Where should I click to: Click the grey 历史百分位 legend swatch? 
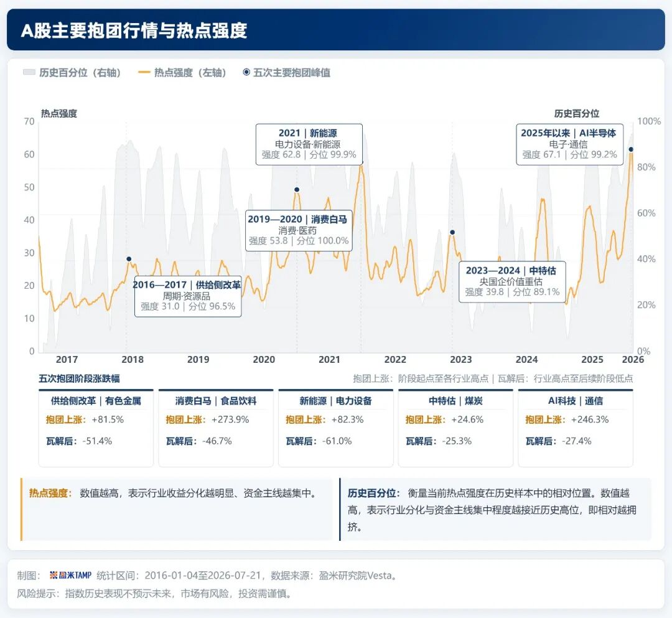[29, 72]
